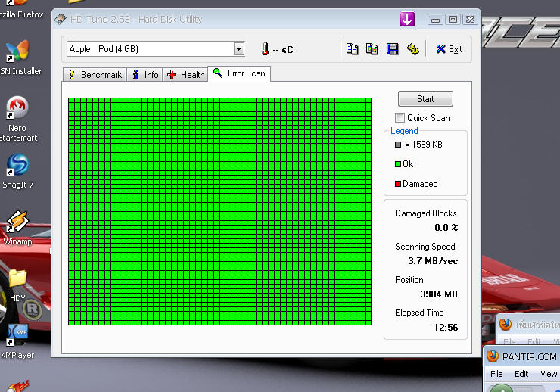Expand the Apple iPod drive dropdown
Viewport: 560px width, 392px height.
(239, 49)
